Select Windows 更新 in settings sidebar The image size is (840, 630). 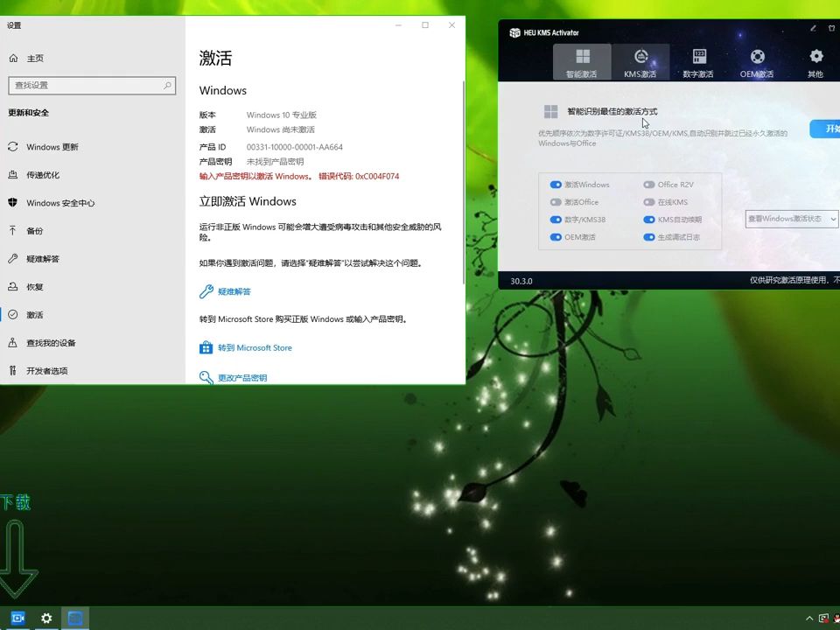63,147
